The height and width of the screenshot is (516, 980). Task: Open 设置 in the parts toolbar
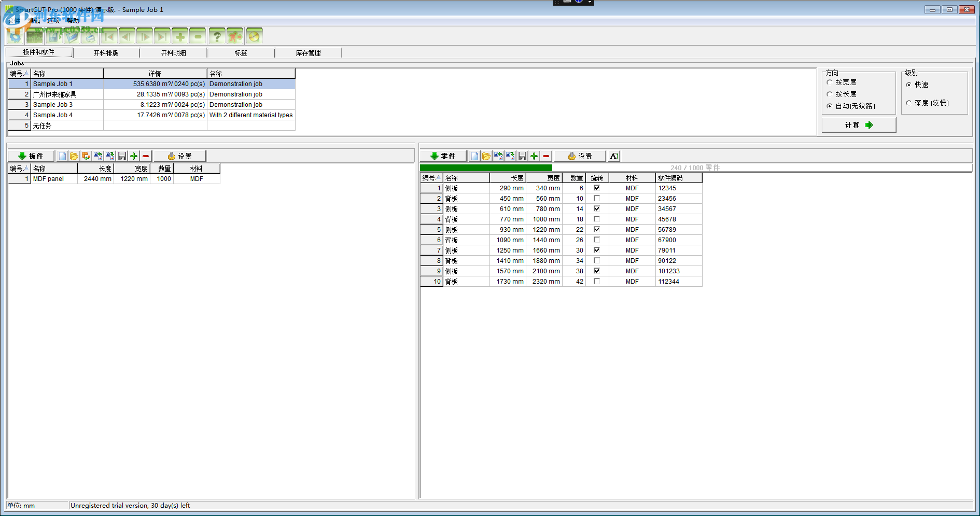click(x=580, y=156)
